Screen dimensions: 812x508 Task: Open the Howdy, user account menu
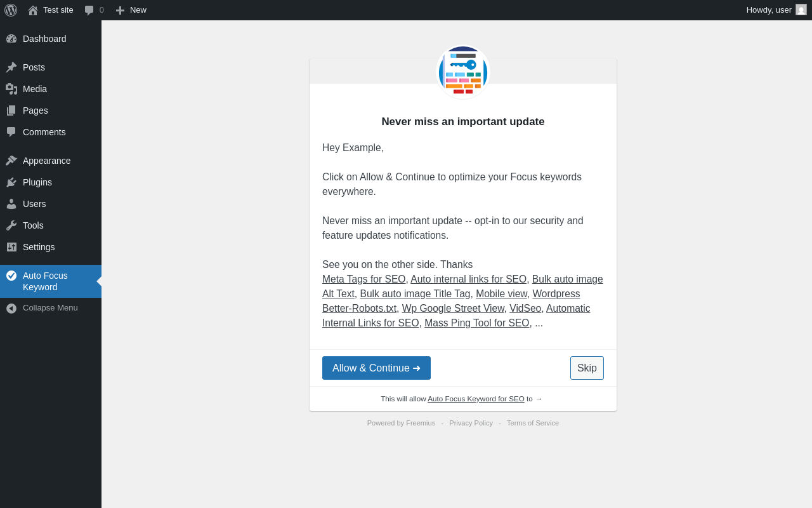pyautogui.click(x=776, y=10)
